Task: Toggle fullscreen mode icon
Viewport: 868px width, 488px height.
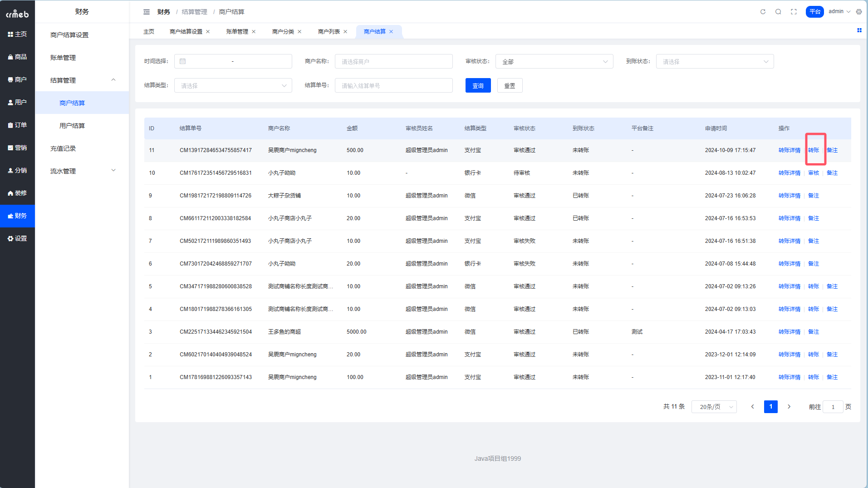Action: (794, 12)
